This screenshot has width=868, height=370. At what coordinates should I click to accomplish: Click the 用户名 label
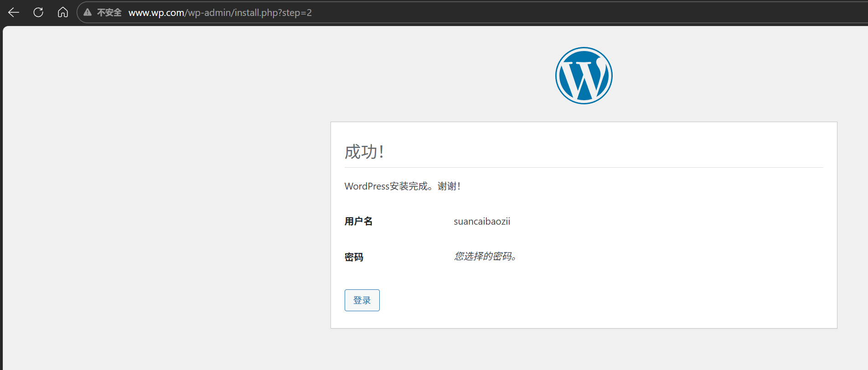point(358,221)
